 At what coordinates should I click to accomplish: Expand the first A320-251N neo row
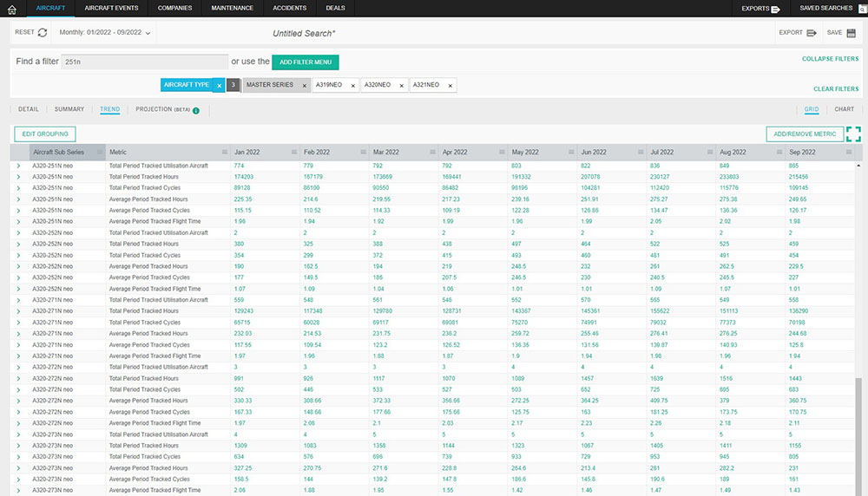tap(18, 165)
